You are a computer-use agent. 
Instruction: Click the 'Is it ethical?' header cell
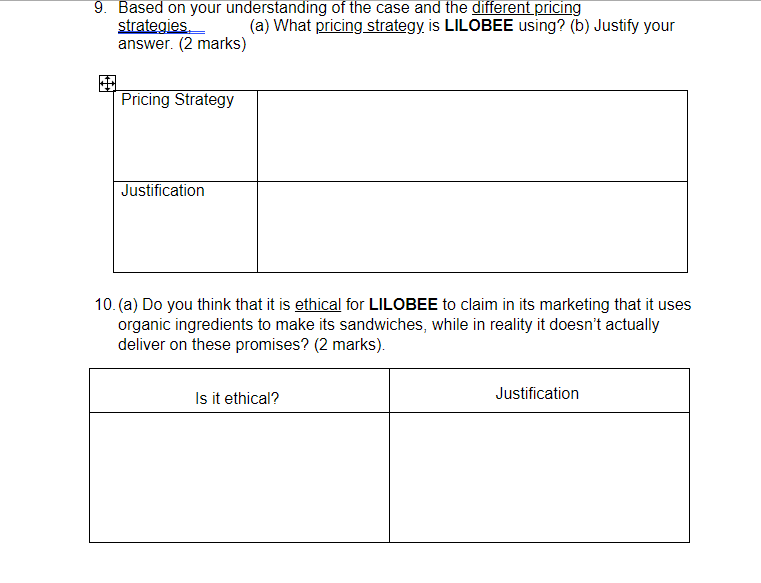pos(239,391)
